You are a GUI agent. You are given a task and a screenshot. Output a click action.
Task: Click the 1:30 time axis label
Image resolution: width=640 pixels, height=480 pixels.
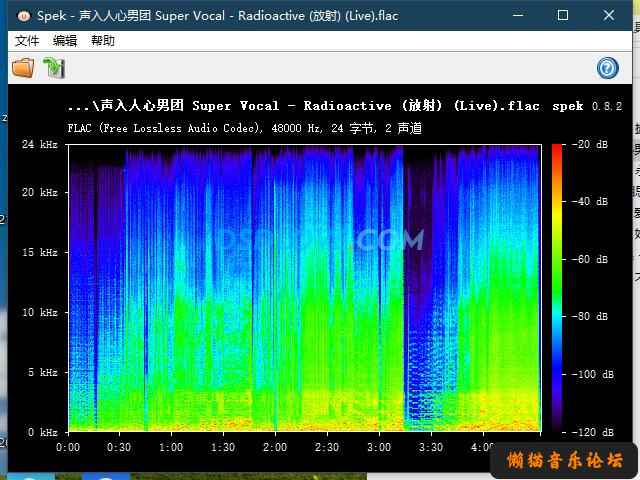(x=223, y=447)
